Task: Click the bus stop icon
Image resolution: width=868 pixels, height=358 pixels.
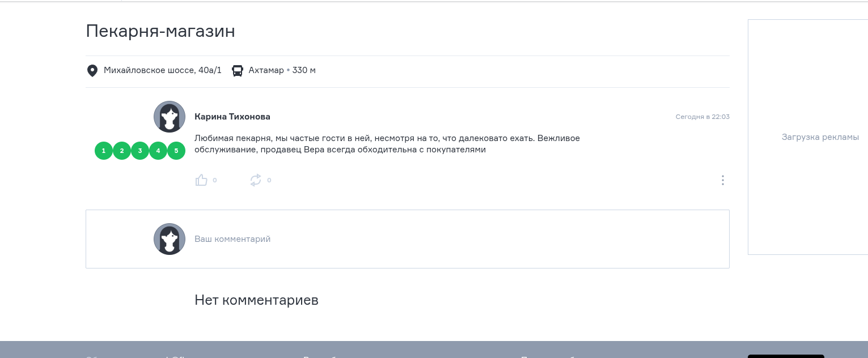Action: [x=238, y=71]
